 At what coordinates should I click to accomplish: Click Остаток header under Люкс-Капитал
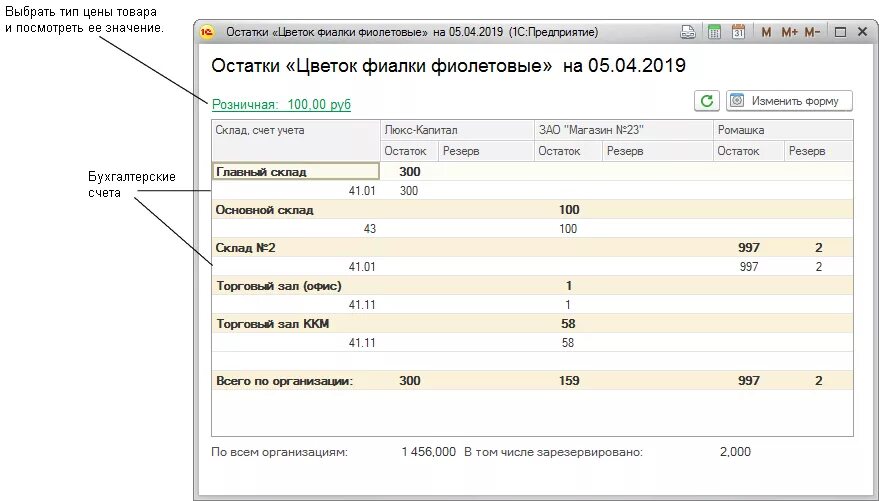409,151
